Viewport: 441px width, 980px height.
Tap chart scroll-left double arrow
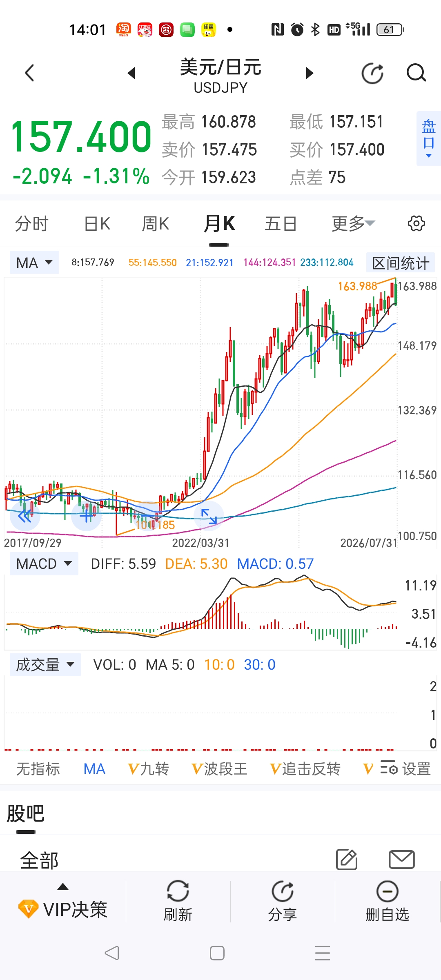click(x=25, y=516)
